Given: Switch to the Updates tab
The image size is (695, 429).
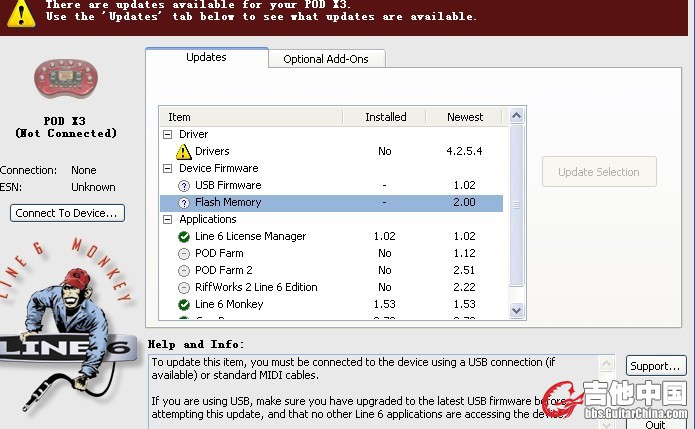Looking at the screenshot, I should click(207, 57).
